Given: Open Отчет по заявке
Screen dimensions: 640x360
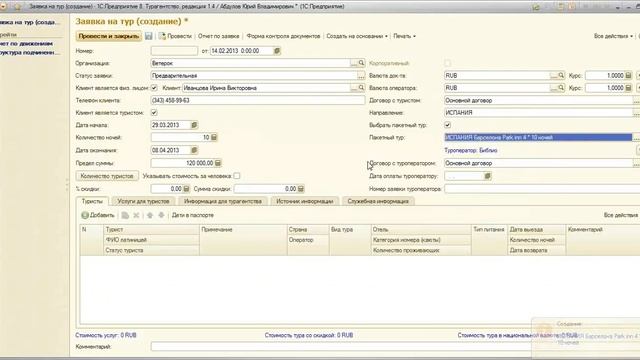Looking at the screenshot, I should (218, 36).
